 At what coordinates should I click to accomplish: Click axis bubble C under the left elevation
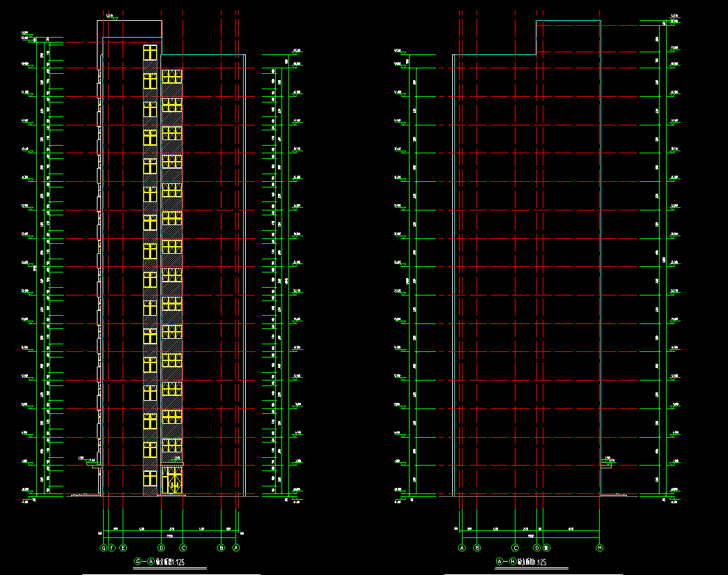183,549
